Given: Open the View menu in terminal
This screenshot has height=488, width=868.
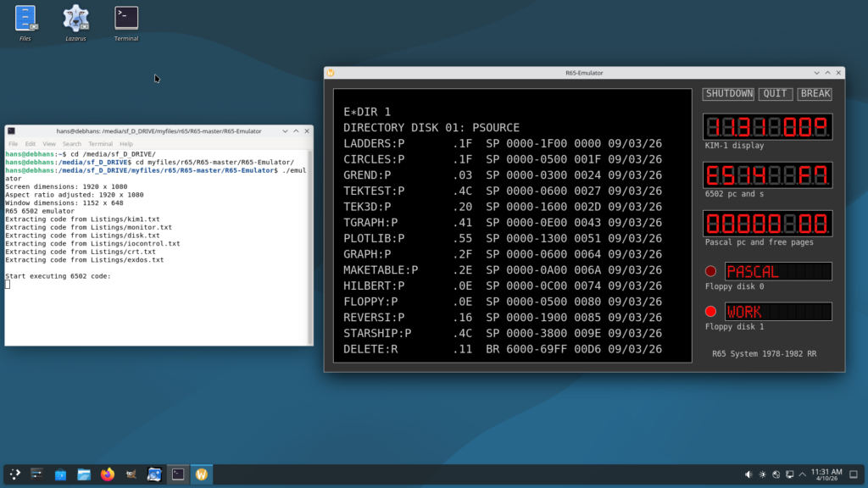Looking at the screenshot, I should point(49,144).
